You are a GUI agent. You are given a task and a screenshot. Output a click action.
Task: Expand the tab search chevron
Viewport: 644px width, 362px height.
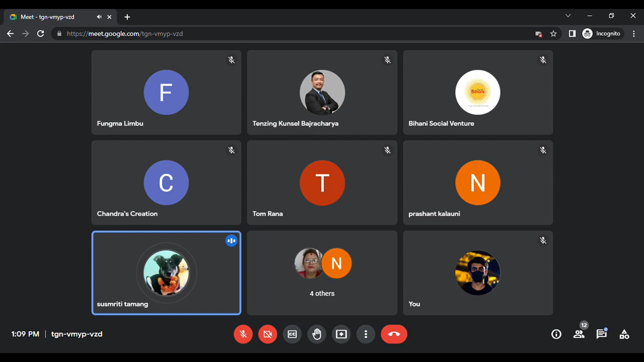click(568, 16)
